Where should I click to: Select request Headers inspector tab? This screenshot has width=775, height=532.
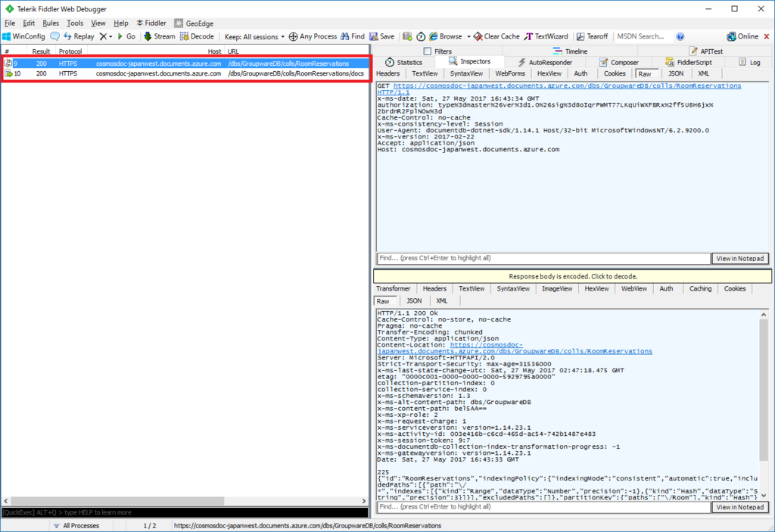388,73
